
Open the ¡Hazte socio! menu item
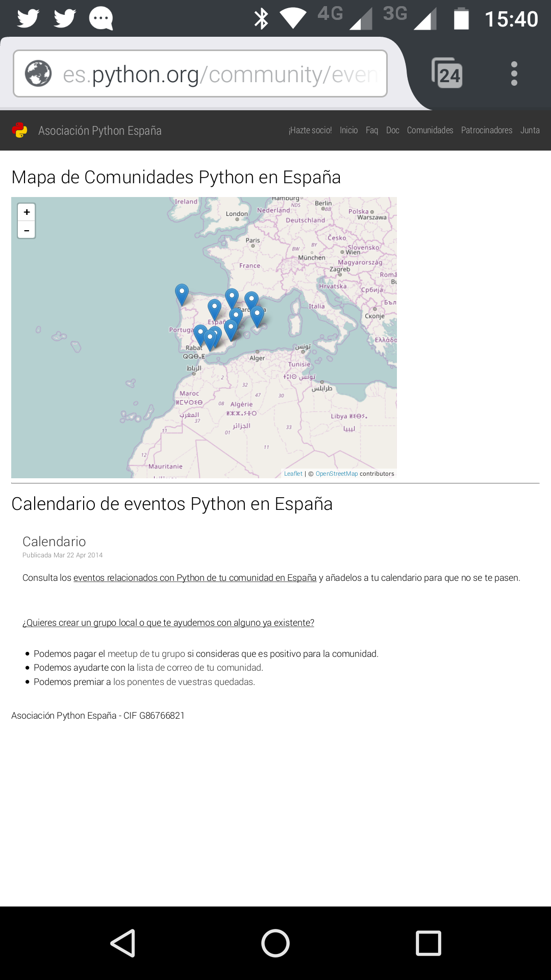tap(310, 131)
